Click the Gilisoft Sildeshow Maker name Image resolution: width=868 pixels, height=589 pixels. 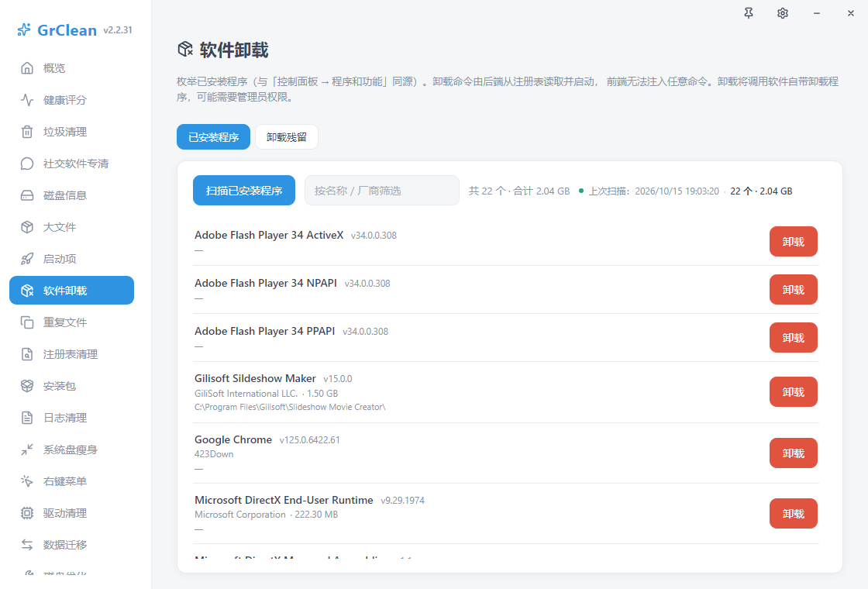(255, 378)
